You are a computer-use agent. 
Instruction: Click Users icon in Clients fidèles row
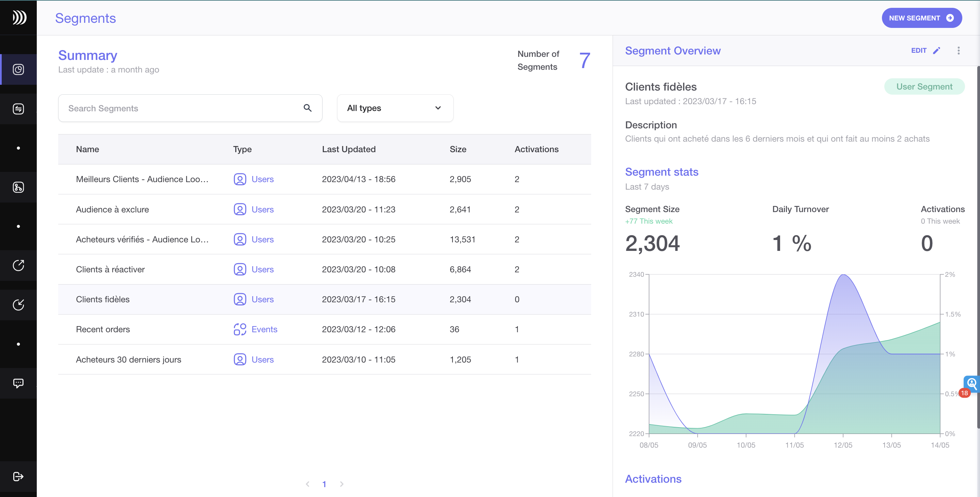point(240,299)
